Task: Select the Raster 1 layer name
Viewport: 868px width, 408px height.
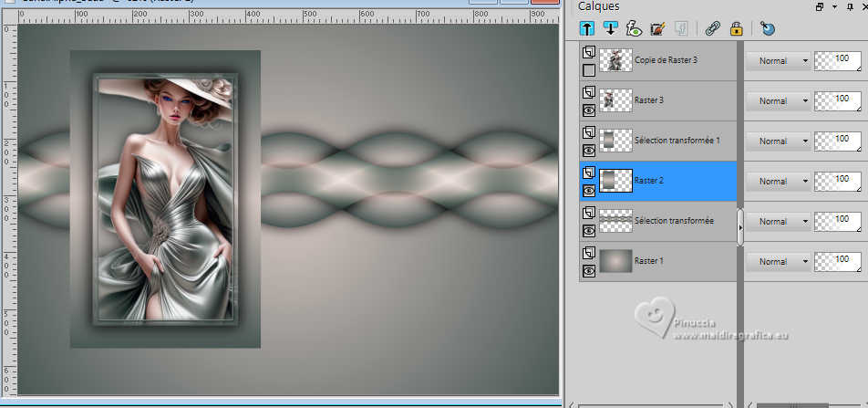Action: [x=649, y=260]
